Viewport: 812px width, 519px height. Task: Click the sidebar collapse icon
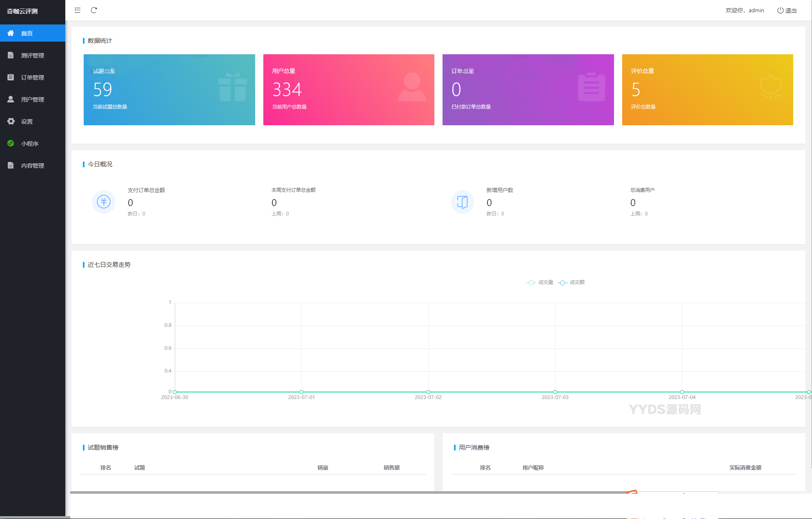(x=78, y=10)
